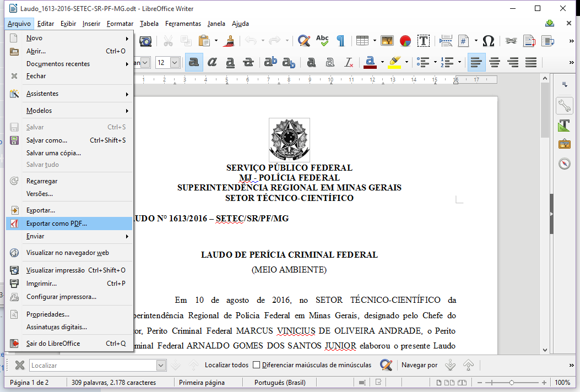Open the sidebar Properties wrench icon

coord(565,106)
